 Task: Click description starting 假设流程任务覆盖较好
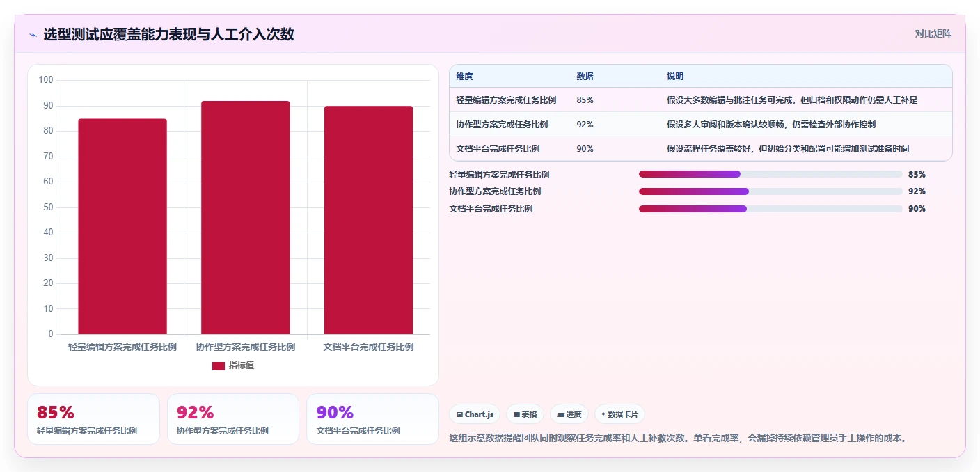[x=788, y=149]
